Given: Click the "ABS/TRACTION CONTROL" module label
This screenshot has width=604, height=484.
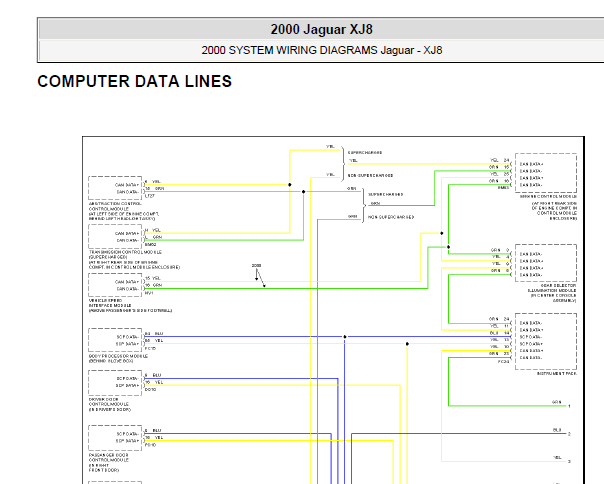Looking at the screenshot, I should tap(115, 203).
